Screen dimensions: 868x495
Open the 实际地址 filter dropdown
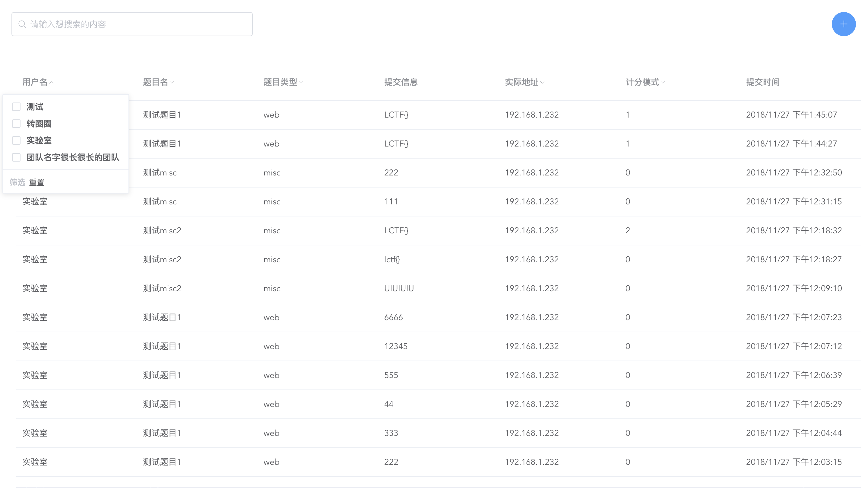pyautogui.click(x=542, y=83)
